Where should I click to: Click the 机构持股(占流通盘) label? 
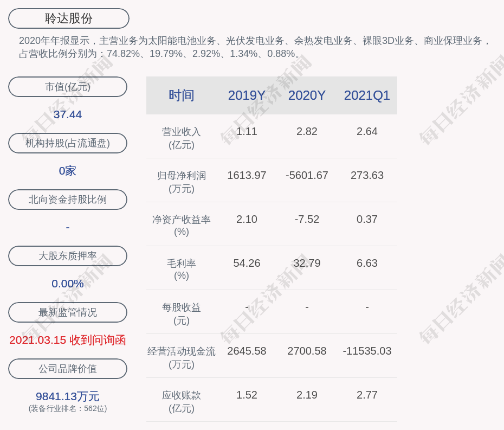[68, 143]
